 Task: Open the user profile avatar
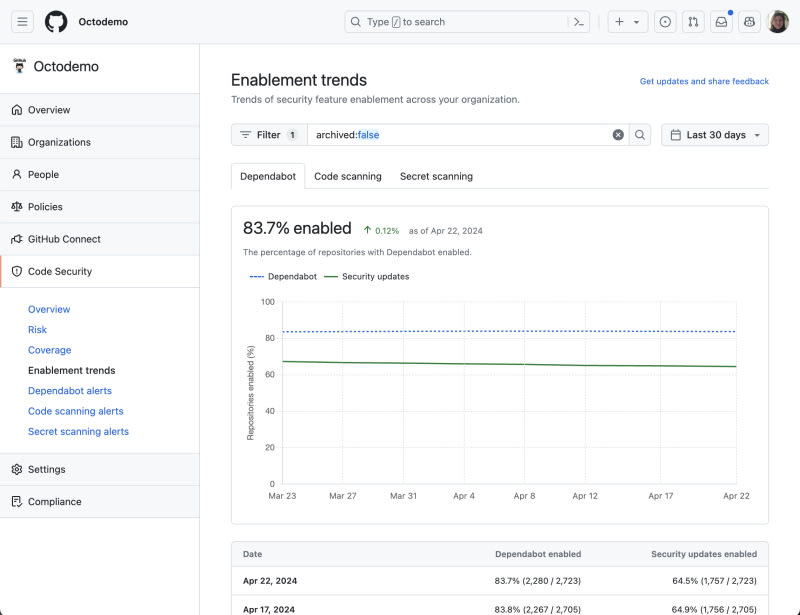pos(778,22)
